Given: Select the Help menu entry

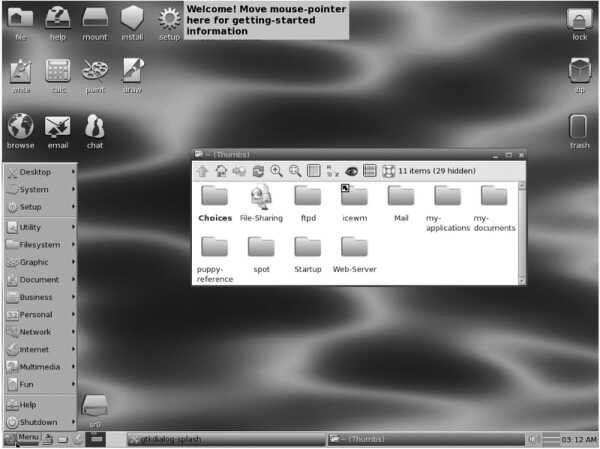Looking at the screenshot, I should point(41,405).
